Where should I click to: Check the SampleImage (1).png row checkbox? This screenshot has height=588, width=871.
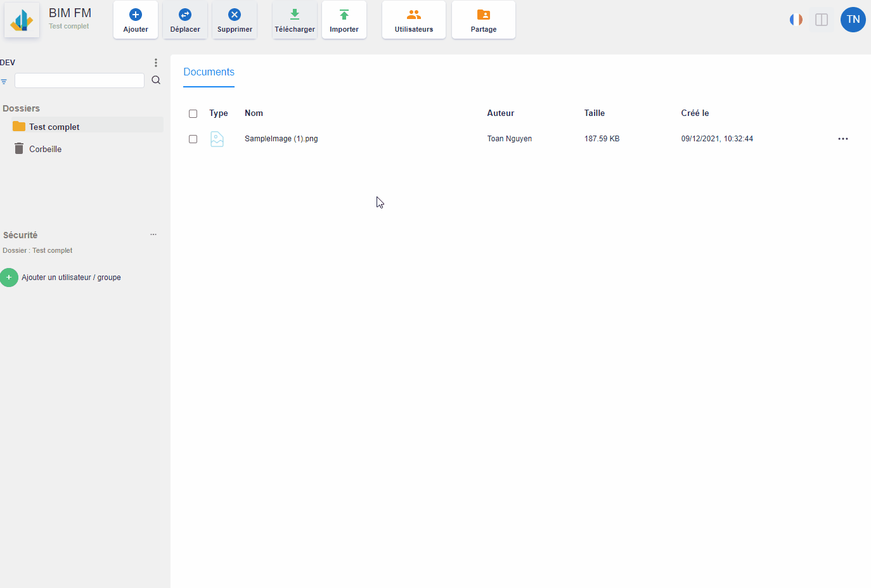[x=193, y=139]
